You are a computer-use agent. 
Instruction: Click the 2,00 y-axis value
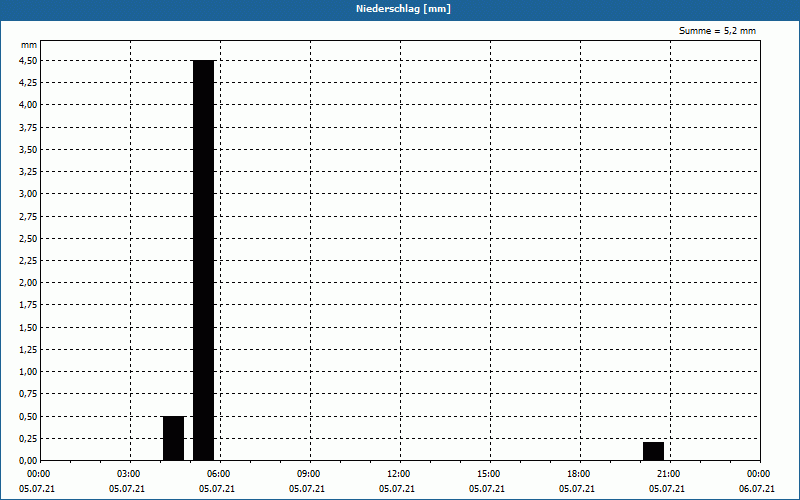point(28,283)
